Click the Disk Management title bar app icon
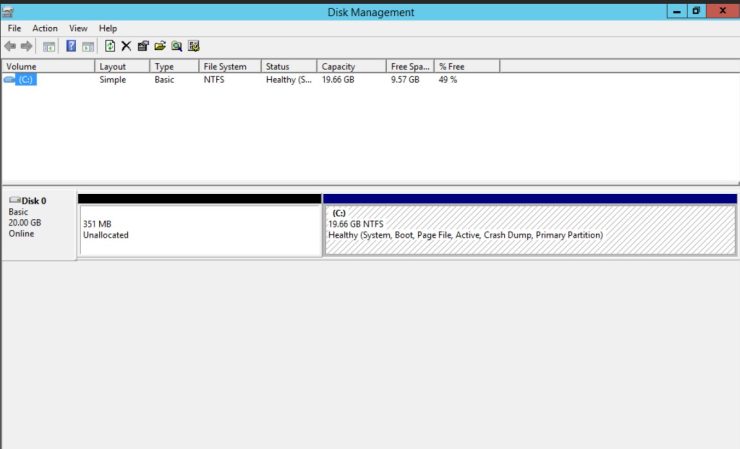Screen dimensions: 740x449 coord(8,12)
